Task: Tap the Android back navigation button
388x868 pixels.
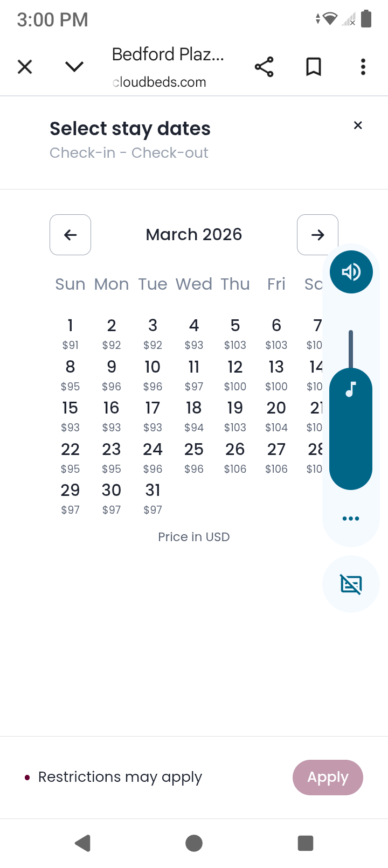Action: tap(82, 843)
